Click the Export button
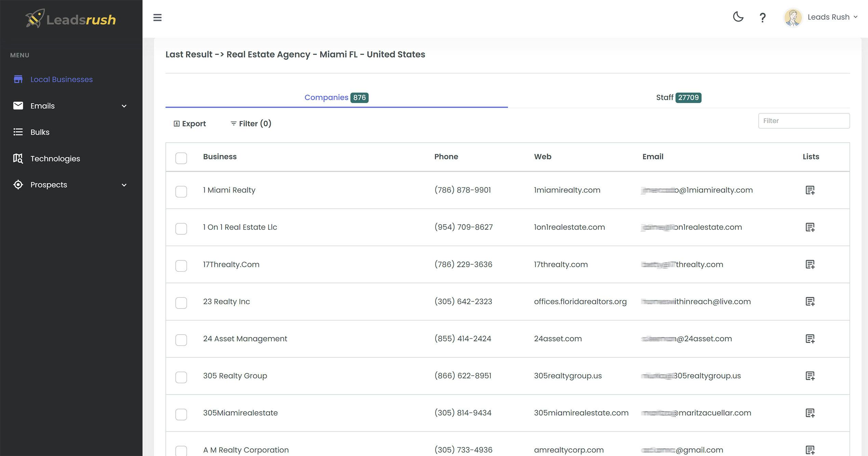 click(190, 123)
